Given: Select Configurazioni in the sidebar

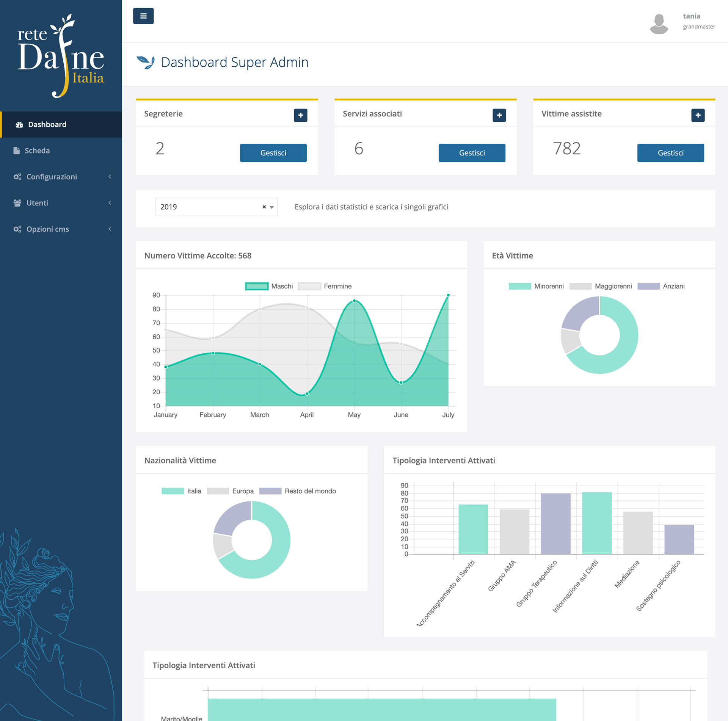Looking at the screenshot, I should coord(61,177).
